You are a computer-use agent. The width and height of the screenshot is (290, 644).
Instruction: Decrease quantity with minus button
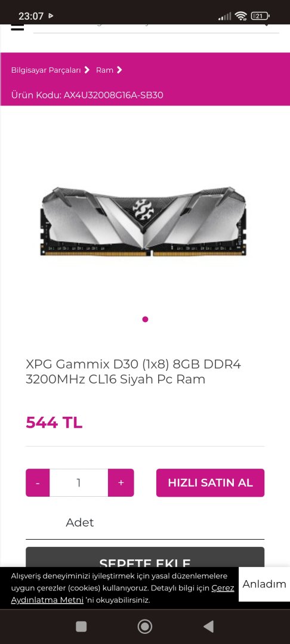coord(38,482)
